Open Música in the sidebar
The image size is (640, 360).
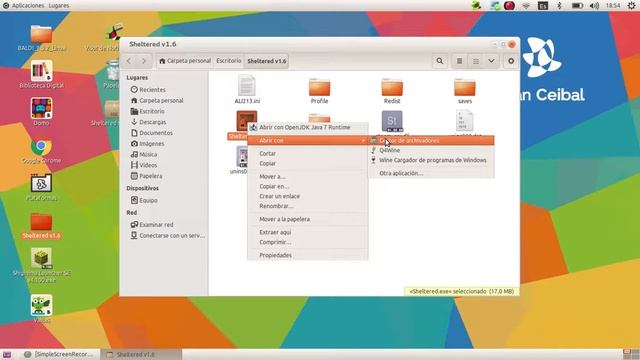(148, 154)
